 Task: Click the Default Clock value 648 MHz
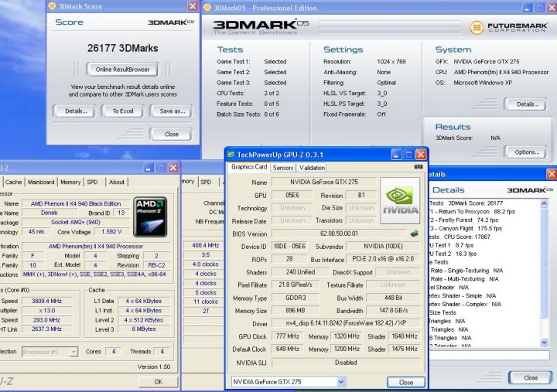click(287, 349)
